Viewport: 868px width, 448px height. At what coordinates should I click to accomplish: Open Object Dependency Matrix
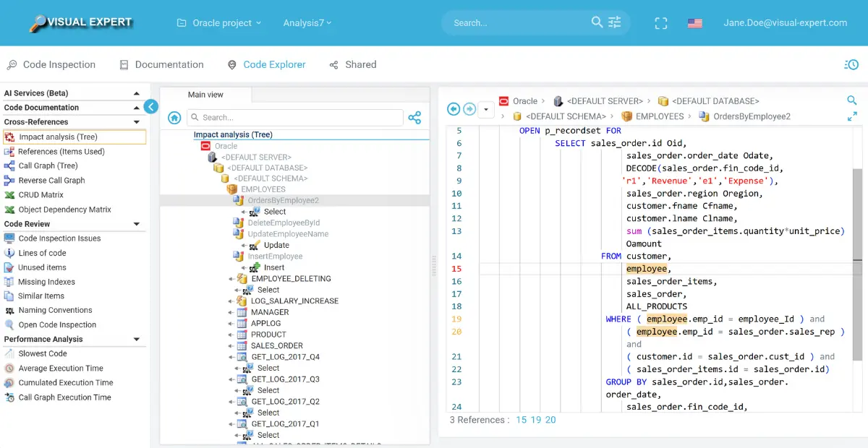[58, 210]
